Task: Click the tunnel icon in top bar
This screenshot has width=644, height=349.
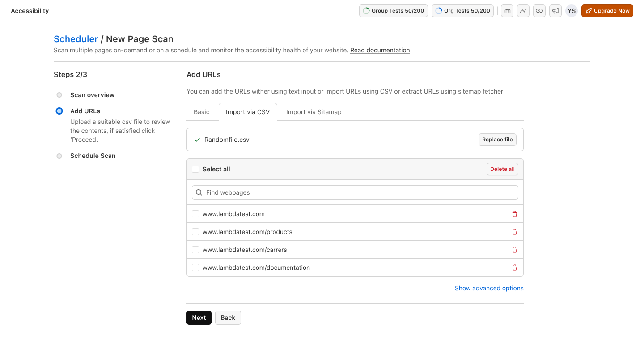Action: click(507, 11)
